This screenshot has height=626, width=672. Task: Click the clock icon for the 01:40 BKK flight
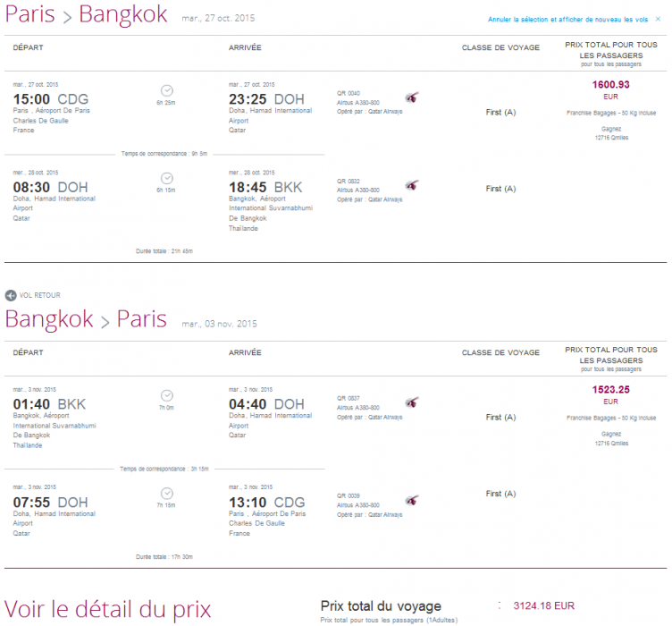point(166,394)
